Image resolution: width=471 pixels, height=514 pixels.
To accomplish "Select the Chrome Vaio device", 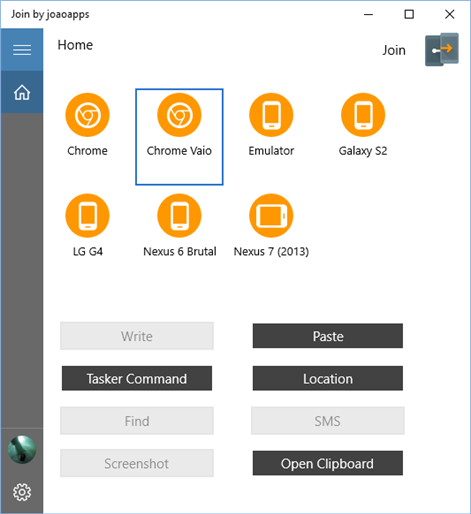I will 179,137.
